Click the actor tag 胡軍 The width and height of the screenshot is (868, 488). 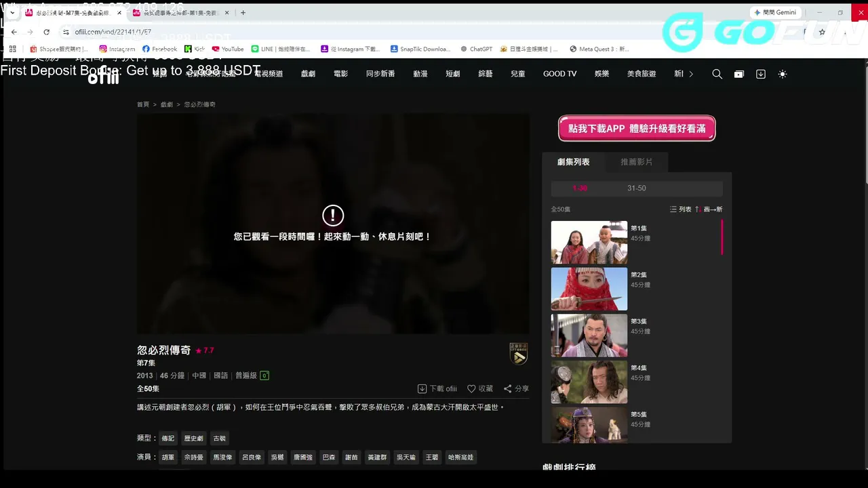167,457
